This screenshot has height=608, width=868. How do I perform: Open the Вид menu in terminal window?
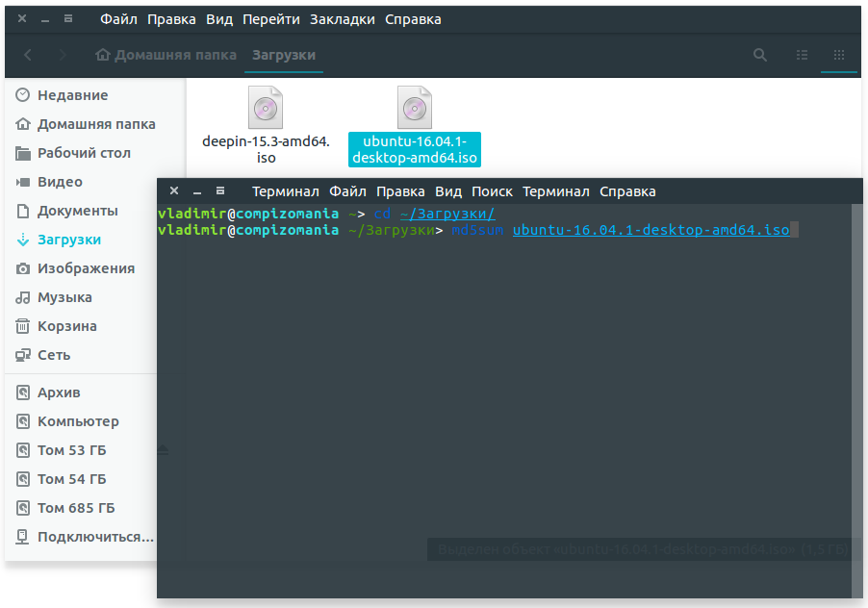[448, 191]
